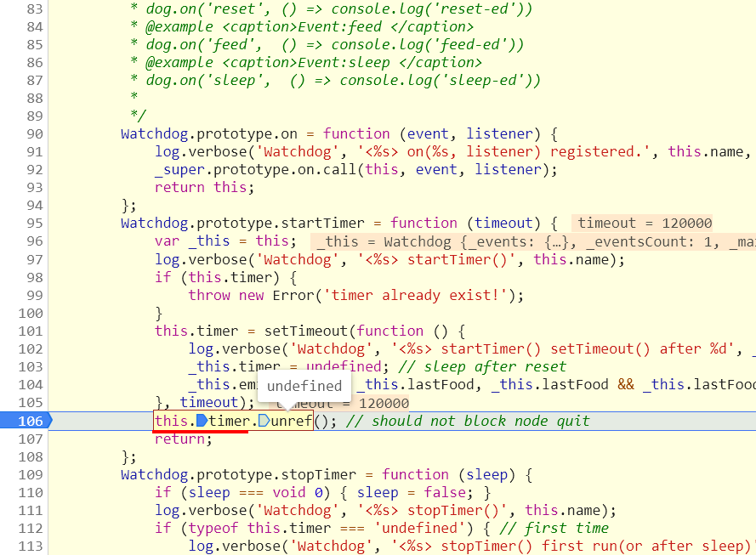Click line number 101 in the gutter
Screen dimensions: 756x555
pos(31,331)
